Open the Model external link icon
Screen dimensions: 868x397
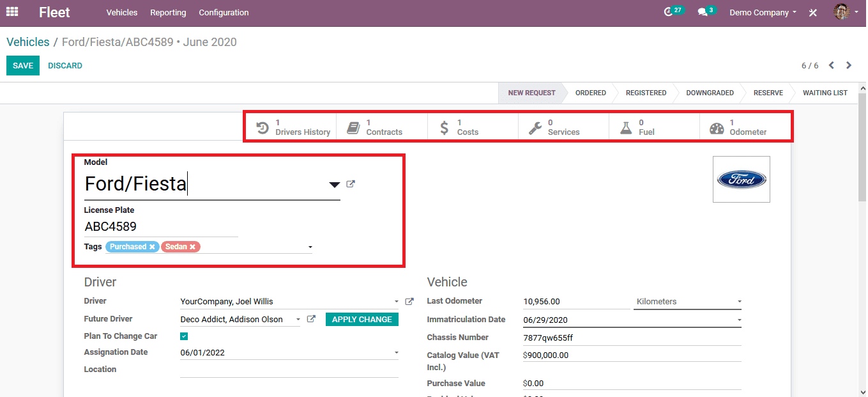coord(351,184)
